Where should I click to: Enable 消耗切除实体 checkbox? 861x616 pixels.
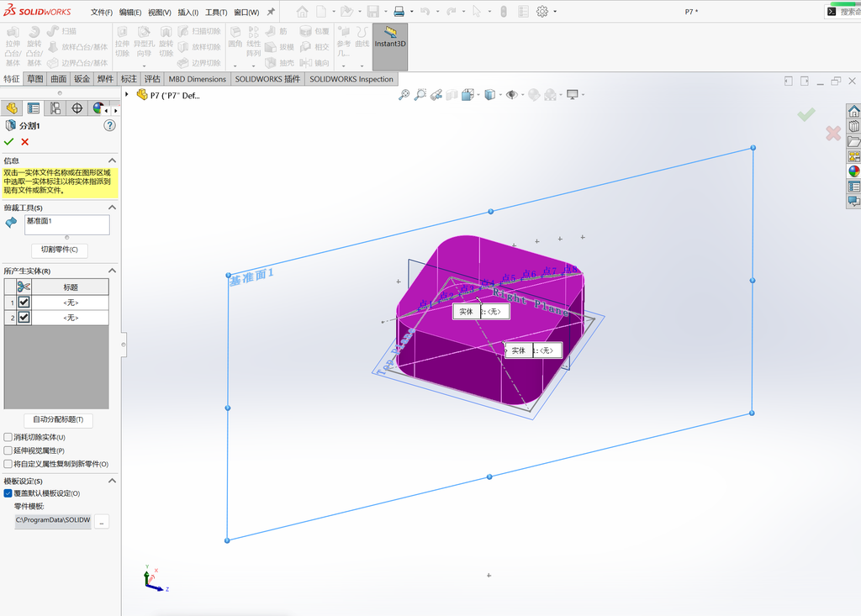pyautogui.click(x=8, y=437)
